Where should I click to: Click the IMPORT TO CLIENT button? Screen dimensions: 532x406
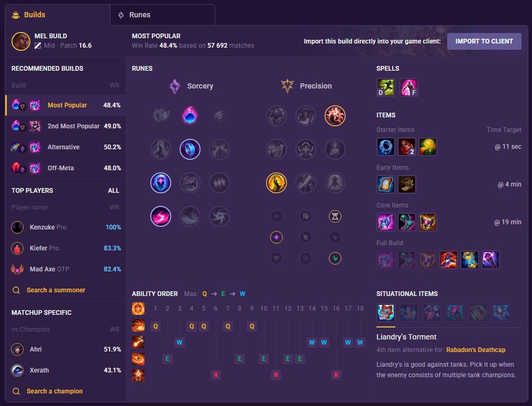[x=484, y=41]
